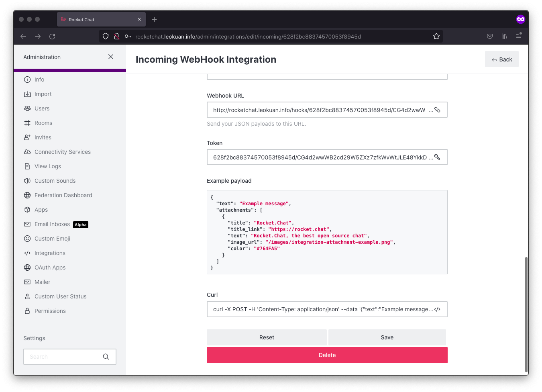Reload the page in the browser

point(52,37)
